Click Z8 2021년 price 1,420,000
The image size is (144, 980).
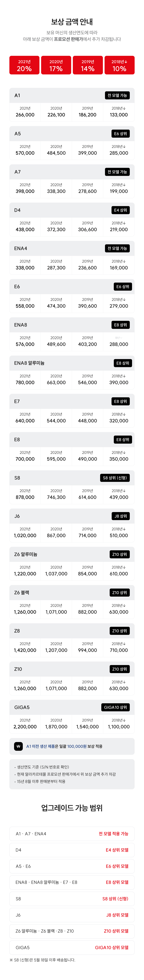(x=25, y=650)
